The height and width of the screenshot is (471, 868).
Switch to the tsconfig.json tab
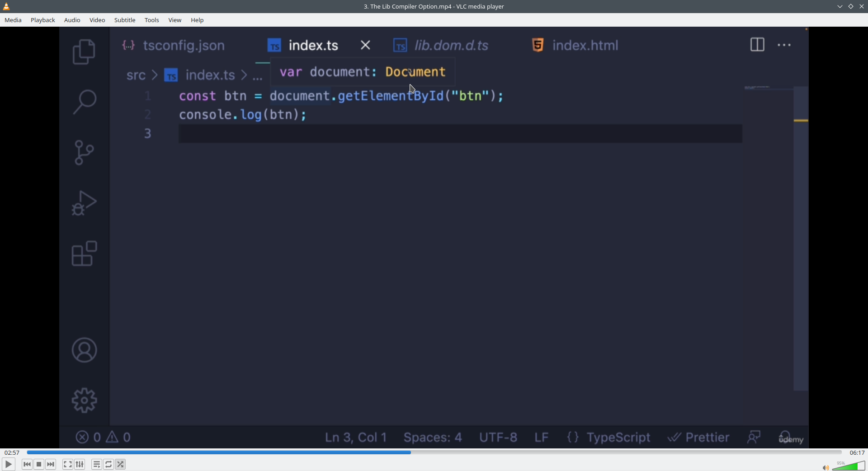coord(174,46)
